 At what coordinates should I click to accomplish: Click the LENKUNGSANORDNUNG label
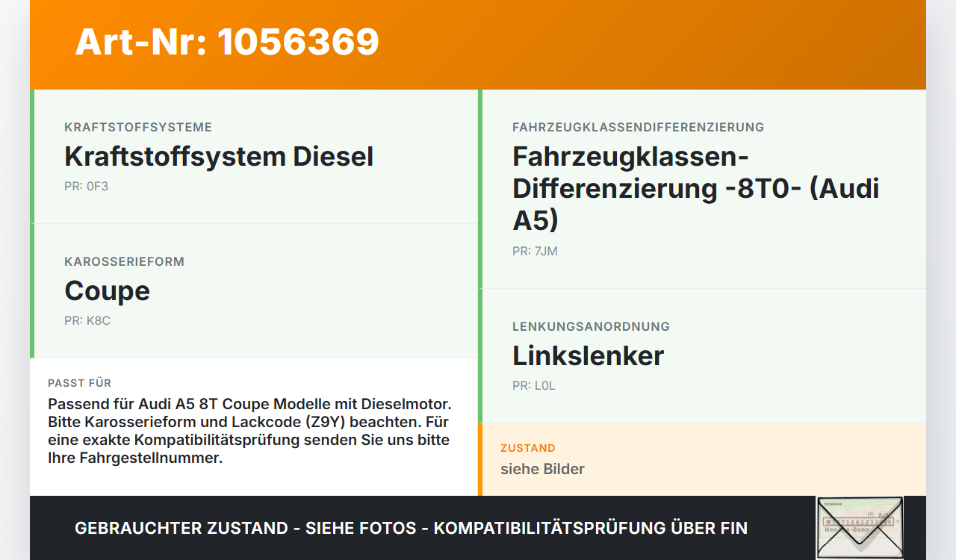591,326
